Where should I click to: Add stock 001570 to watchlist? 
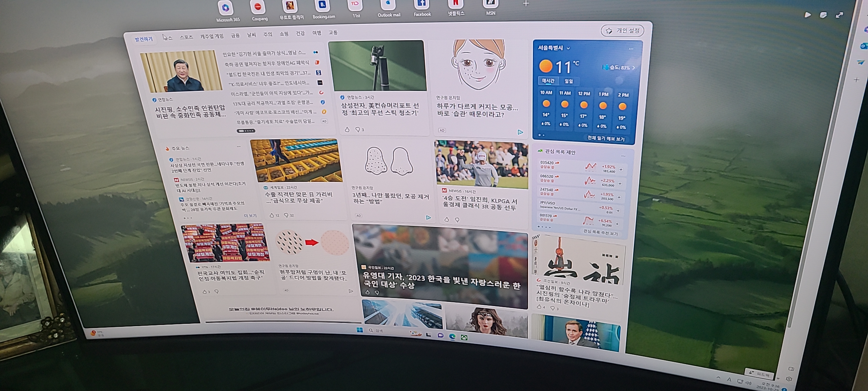[617, 224]
